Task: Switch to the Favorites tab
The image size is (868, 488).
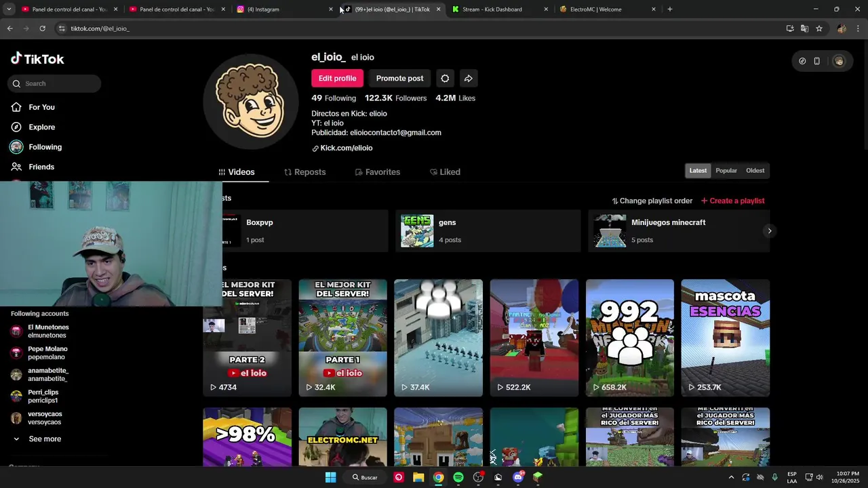Action: (378, 172)
